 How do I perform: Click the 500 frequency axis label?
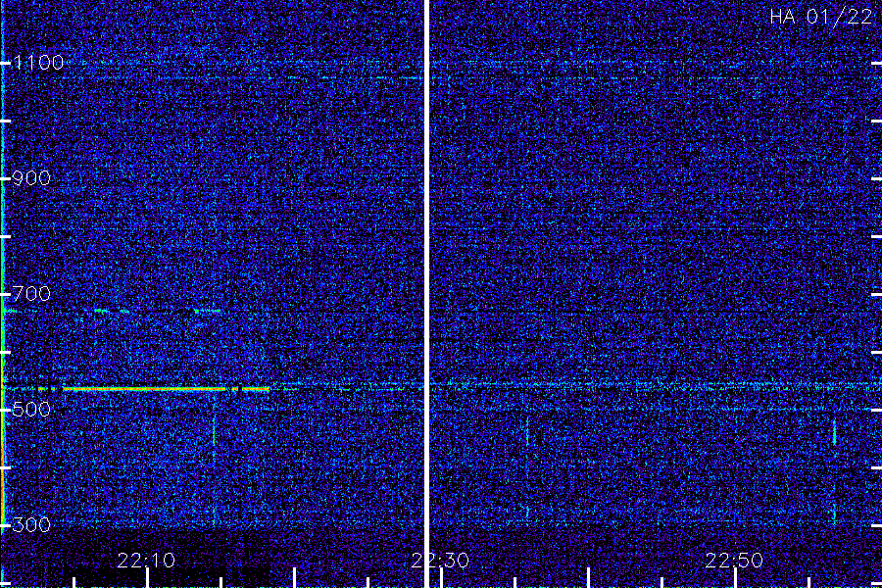tap(31, 409)
